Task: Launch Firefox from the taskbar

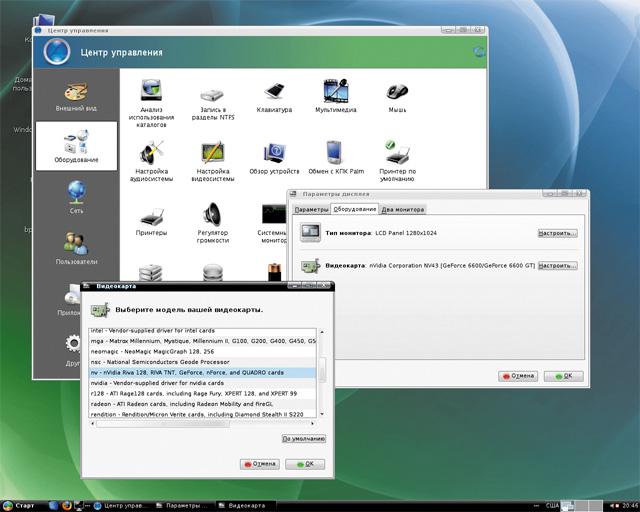Action: pos(67,505)
